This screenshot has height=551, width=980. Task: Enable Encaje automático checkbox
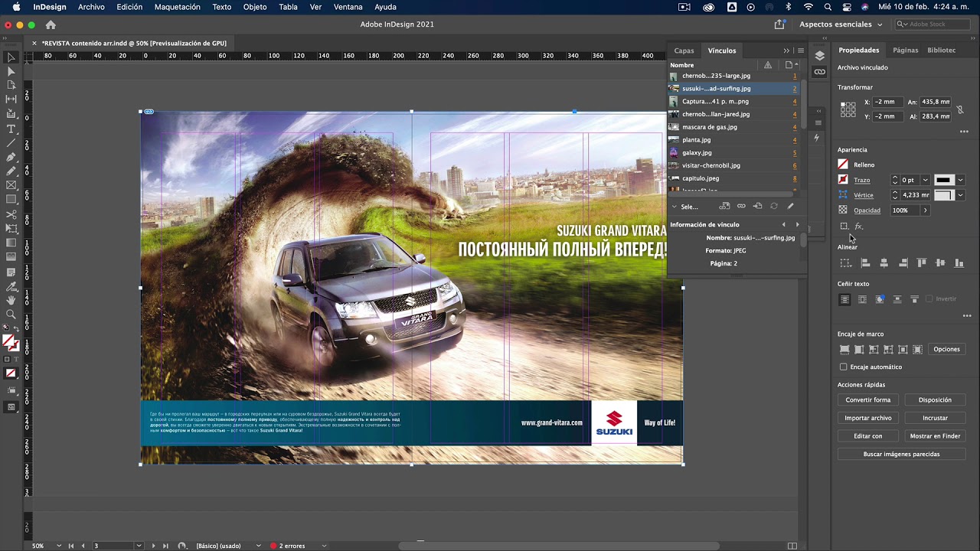844,367
